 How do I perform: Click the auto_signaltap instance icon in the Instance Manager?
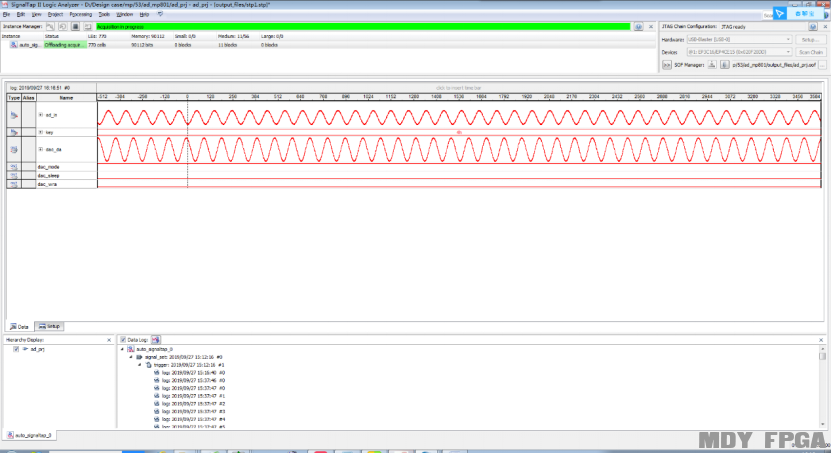[13, 45]
